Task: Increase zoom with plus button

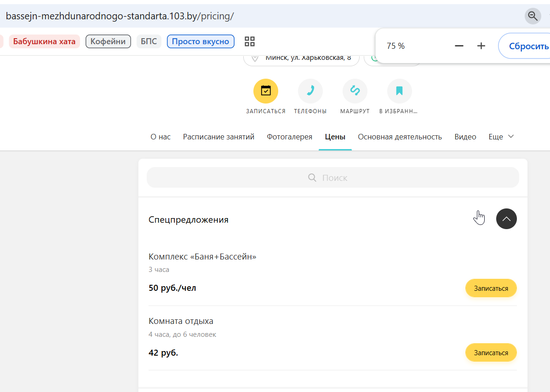Action: (481, 46)
